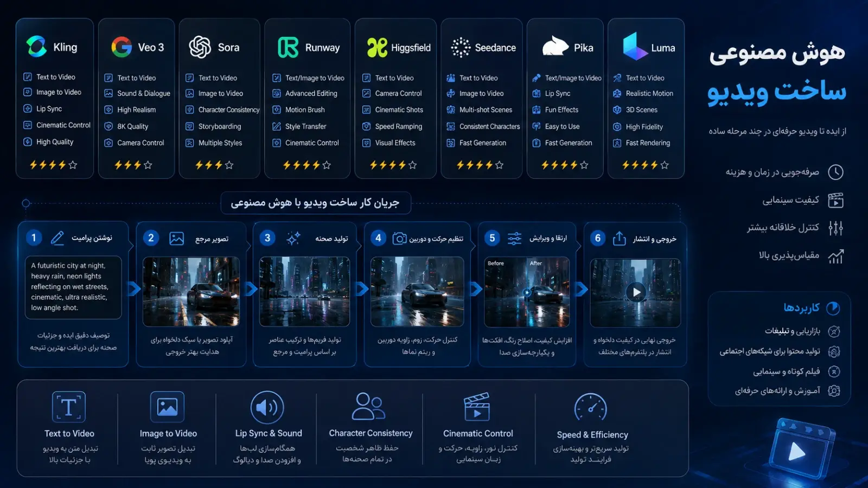Click the star rating under Kling
The image size is (868, 488).
(53, 165)
